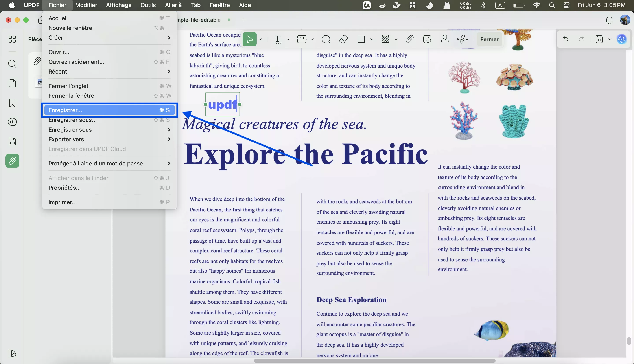
Task: Open the thumbnails grid in sidebar
Action: pyautogui.click(x=12, y=39)
